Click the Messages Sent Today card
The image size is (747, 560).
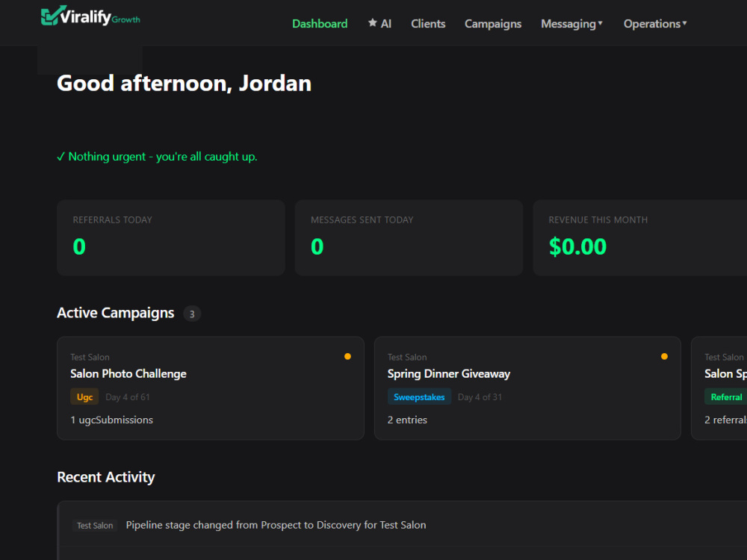point(409,237)
